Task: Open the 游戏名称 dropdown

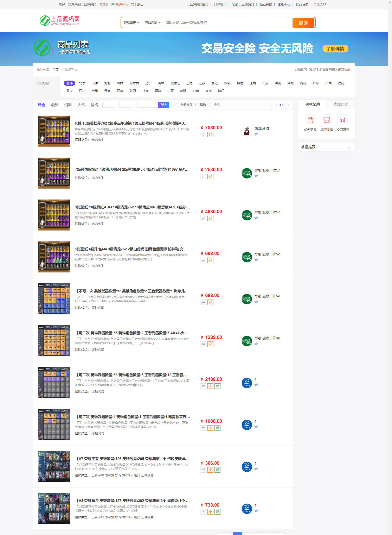Action: tap(131, 23)
